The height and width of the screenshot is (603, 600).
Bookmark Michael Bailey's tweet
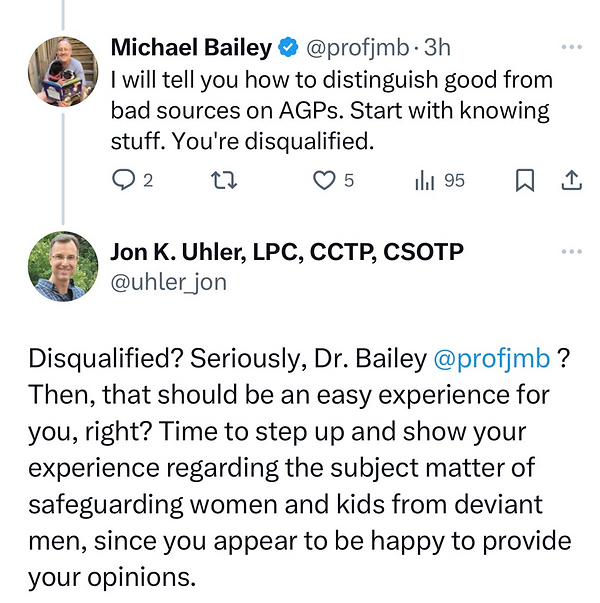pyautogui.click(x=524, y=181)
